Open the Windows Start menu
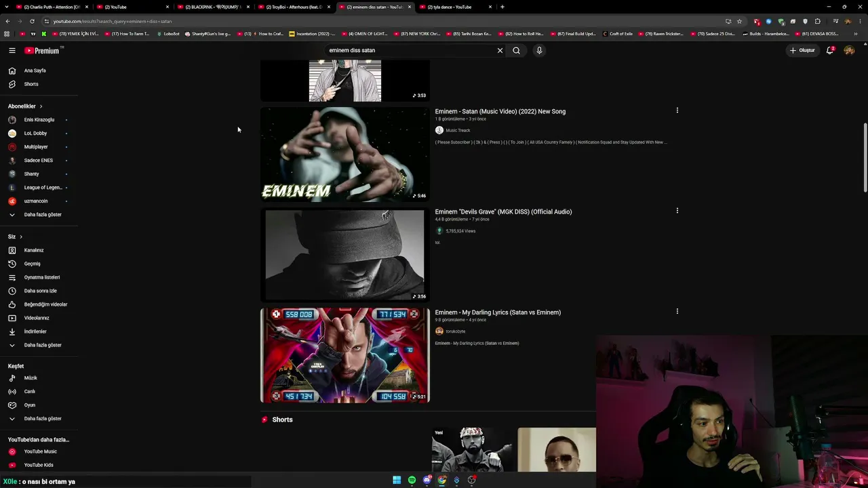The image size is (868, 488). pyautogui.click(x=397, y=480)
